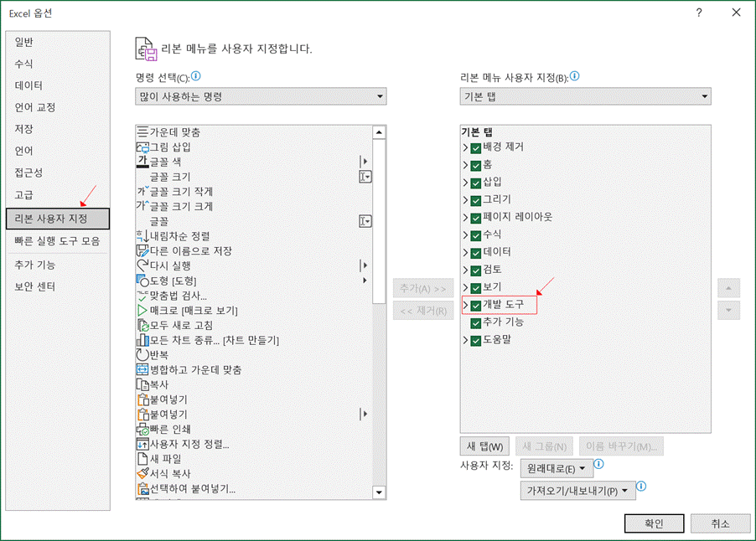Disable the 페이지 레이아웃 tab checkbox

476,218
